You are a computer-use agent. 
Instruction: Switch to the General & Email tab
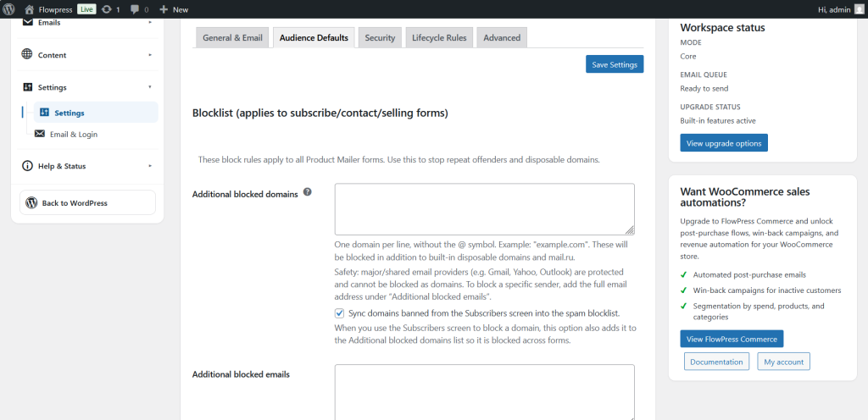232,37
